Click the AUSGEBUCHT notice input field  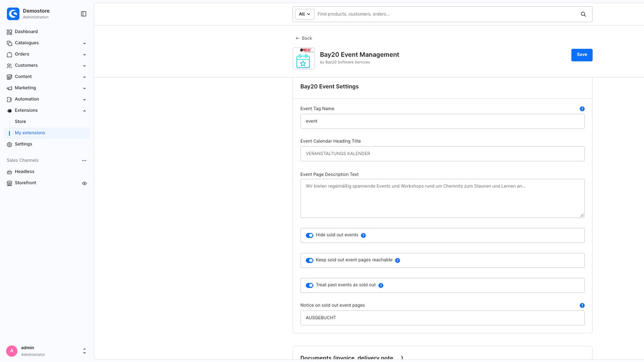442,318
